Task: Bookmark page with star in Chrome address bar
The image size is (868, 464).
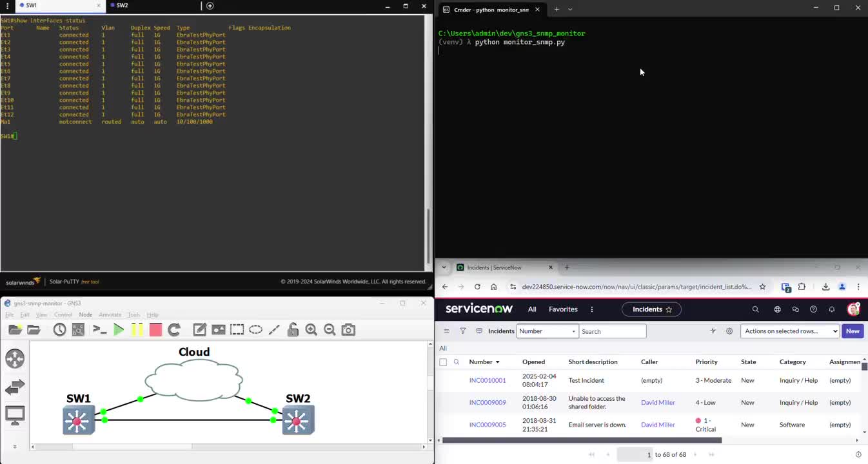Action: (x=762, y=287)
